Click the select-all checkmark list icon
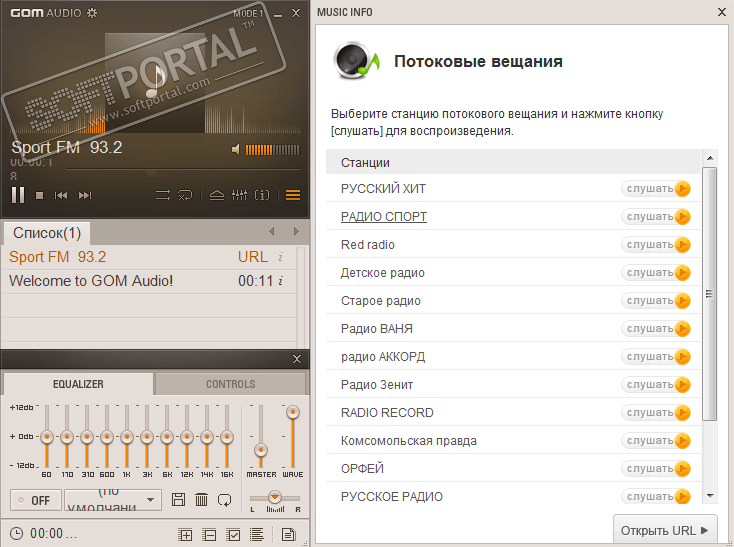The width and height of the screenshot is (734, 547). (x=233, y=534)
